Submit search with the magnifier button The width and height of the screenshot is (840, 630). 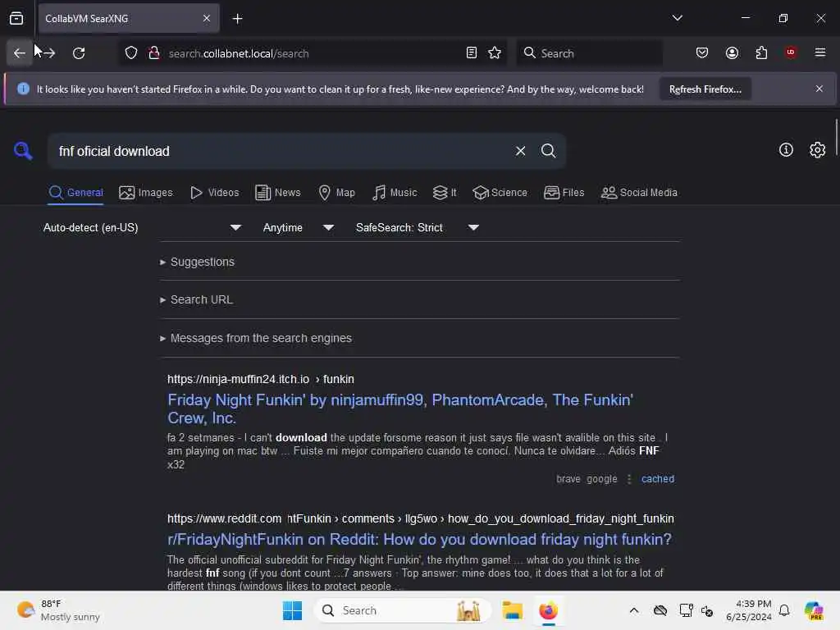click(548, 151)
